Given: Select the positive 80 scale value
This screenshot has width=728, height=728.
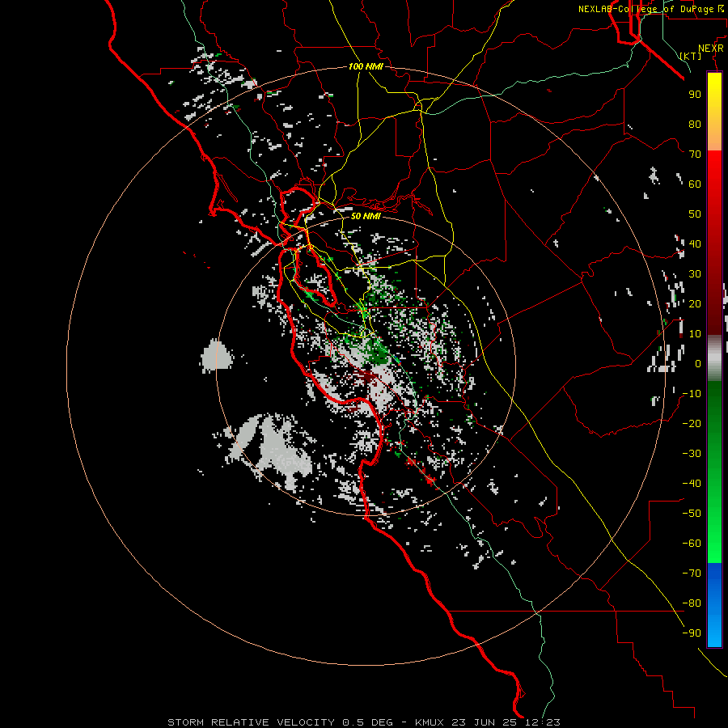Looking at the screenshot, I should (695, 124).
